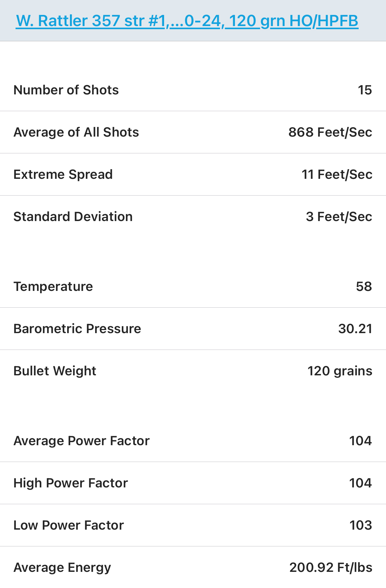This screenshot has height=588, width=386.
Task: Select the Temperature row
Action: coord(193,287)
